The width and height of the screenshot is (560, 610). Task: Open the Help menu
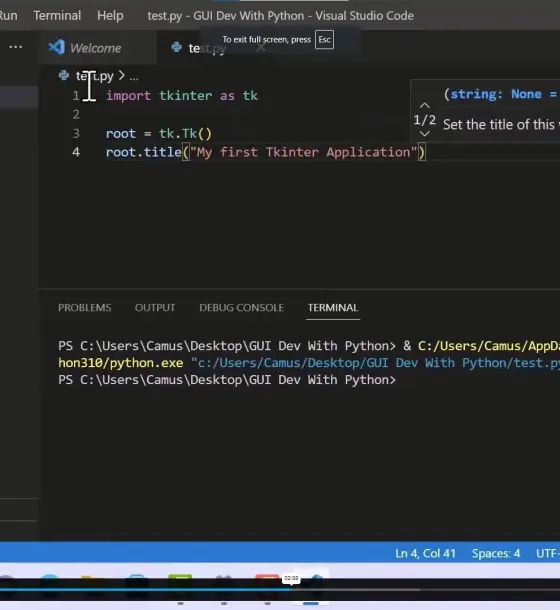pyautogui.click(x=110, y=16)
